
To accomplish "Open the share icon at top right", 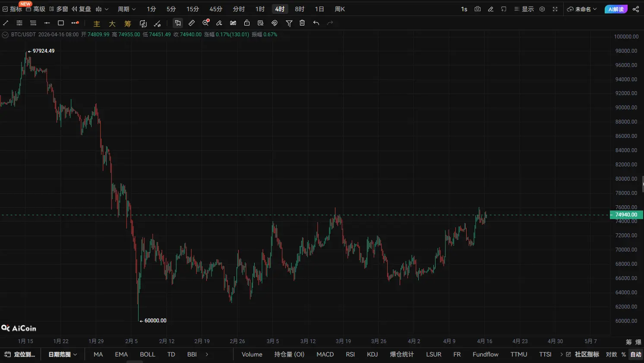I will coord(636,9).
